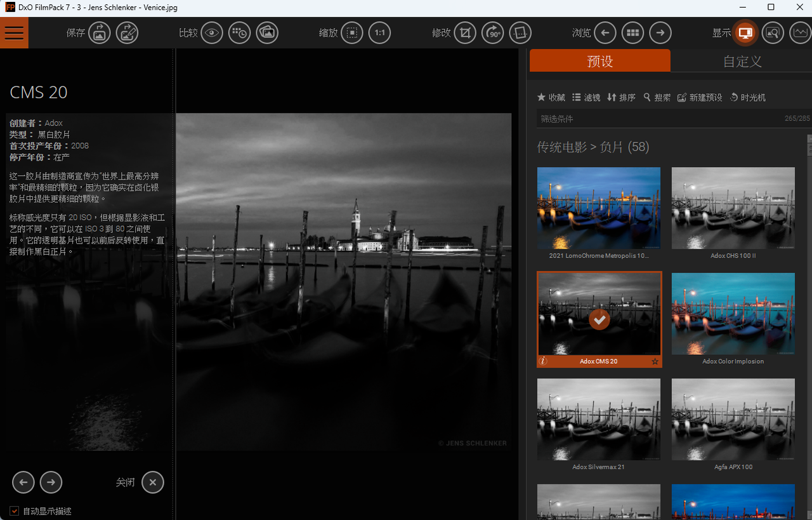The height and width of the screenshot is (520, 812).
Task: Toggle the eye compare preview icon
Action: (x=212, y=33)
